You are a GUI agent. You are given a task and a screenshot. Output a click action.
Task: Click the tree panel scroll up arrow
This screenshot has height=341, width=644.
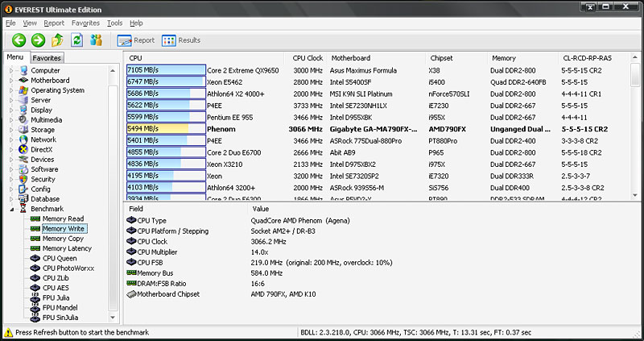coord(113,70)
